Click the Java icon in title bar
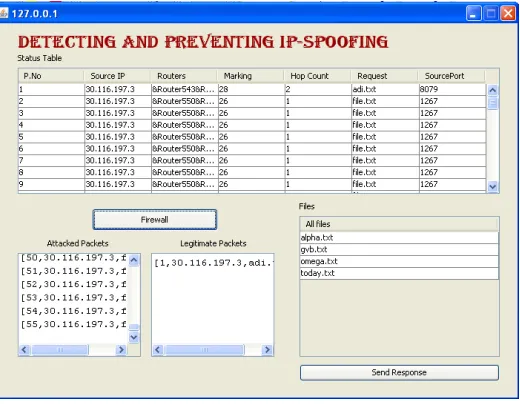The image size is (520, 404). pos(4,13)
